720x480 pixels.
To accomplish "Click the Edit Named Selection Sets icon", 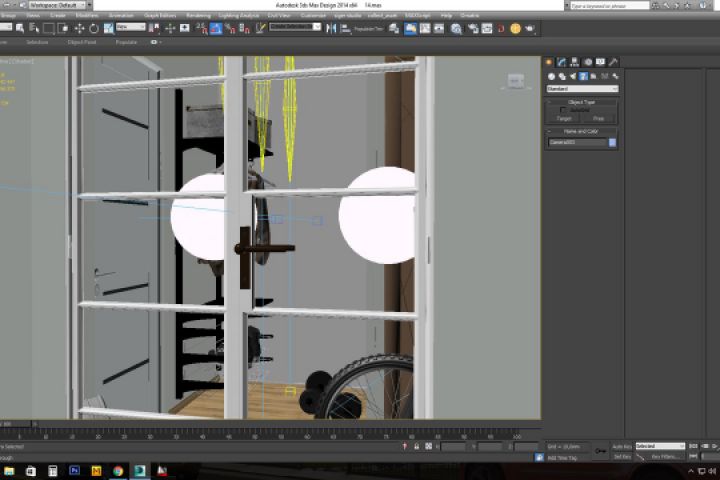I will click(260, 28).
